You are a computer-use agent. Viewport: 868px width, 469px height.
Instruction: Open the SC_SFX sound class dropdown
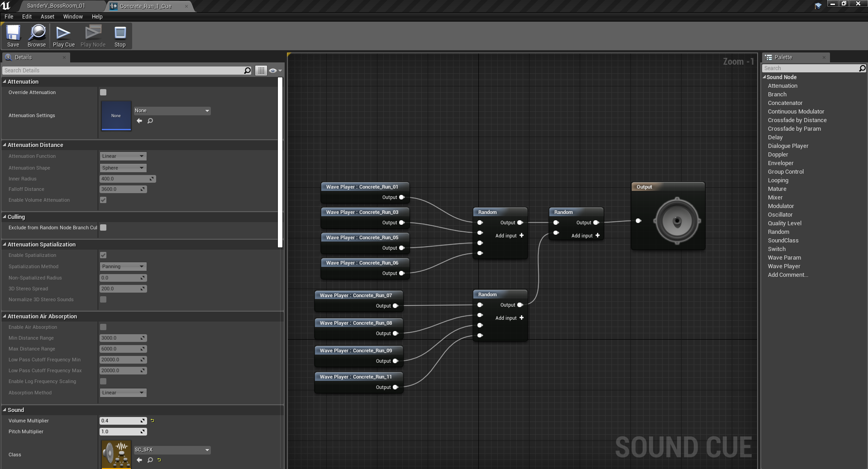click(x=172, y=450)
